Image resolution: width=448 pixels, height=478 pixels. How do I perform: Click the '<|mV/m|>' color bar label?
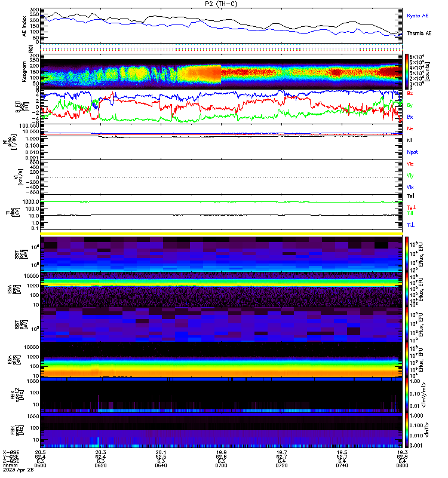pos(424,396)
